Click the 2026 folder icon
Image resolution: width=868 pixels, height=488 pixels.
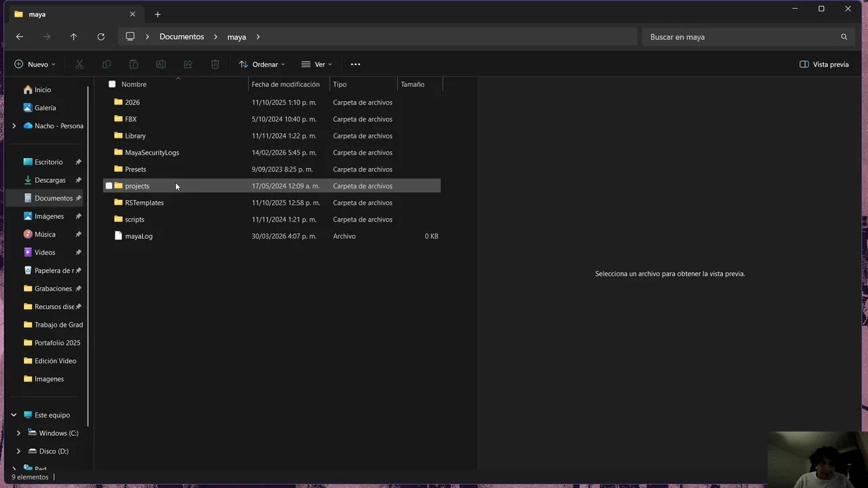tap(118, 102)
